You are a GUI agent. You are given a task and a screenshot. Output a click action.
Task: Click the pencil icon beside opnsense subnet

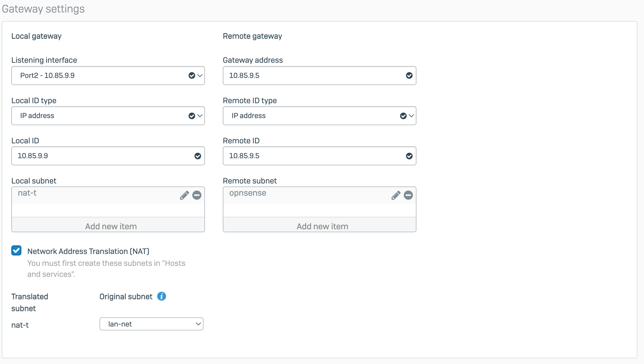click(x=396, y=195)
